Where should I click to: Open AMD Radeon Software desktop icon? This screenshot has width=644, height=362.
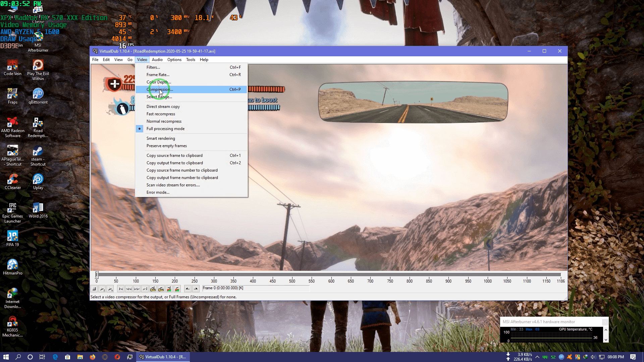13,127
